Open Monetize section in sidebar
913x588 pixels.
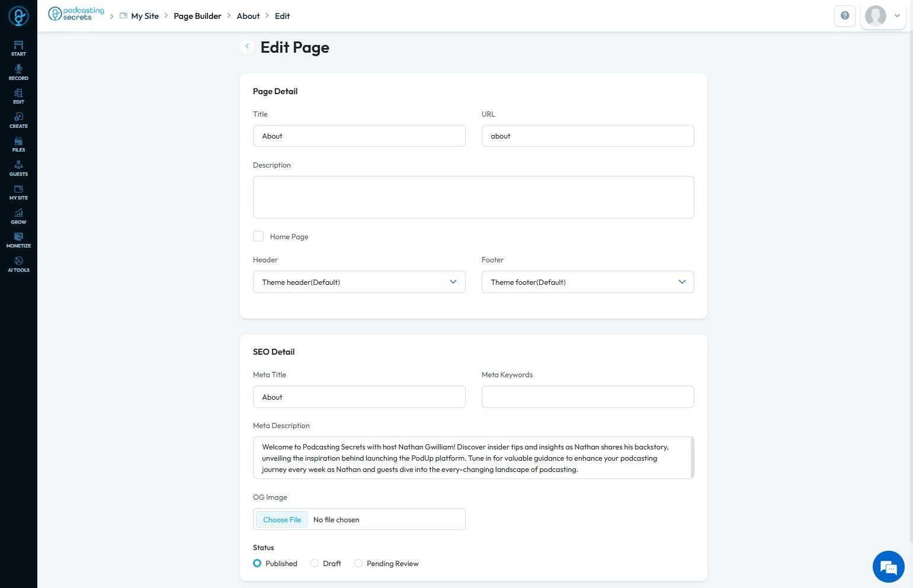(x=18, y=240)
